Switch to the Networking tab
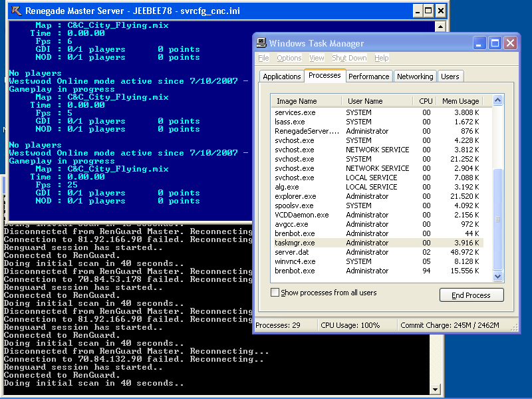532x399 pixels. (415, 76)
